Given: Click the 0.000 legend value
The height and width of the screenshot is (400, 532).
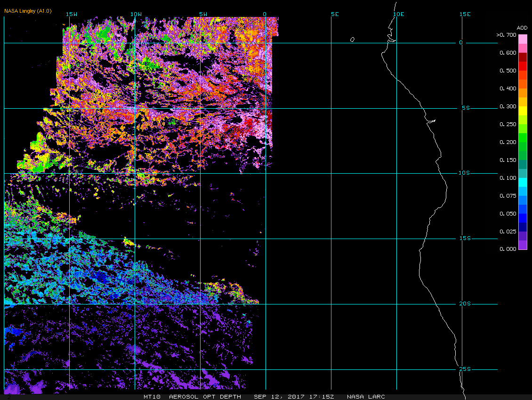Looking at the screenshot, I should coord(508,249).
